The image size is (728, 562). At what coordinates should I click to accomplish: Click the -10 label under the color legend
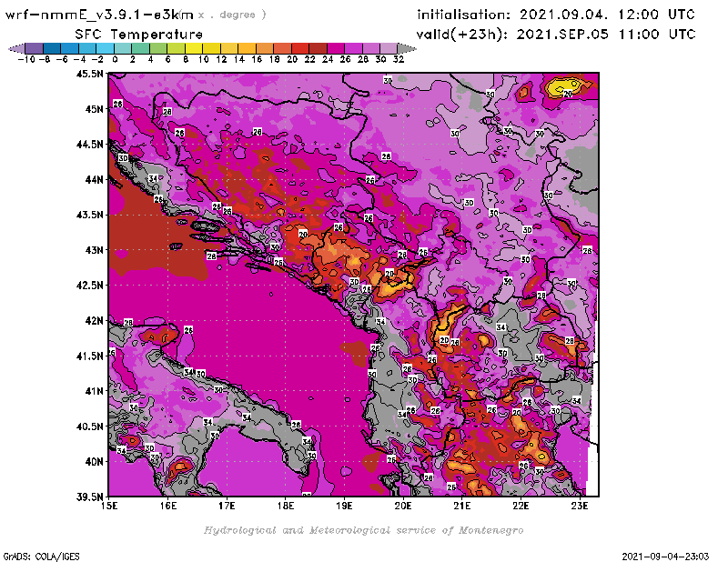click(x=26, y=59)
